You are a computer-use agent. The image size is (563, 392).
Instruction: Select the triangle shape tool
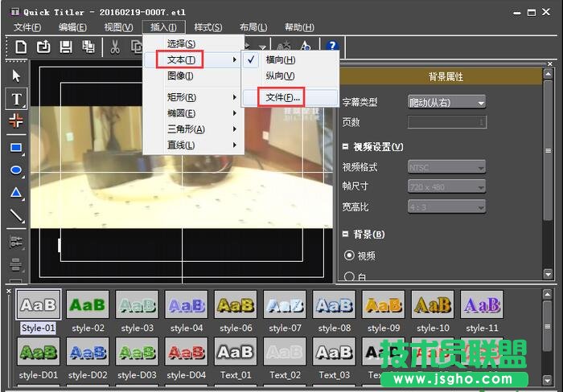point(16,193)
